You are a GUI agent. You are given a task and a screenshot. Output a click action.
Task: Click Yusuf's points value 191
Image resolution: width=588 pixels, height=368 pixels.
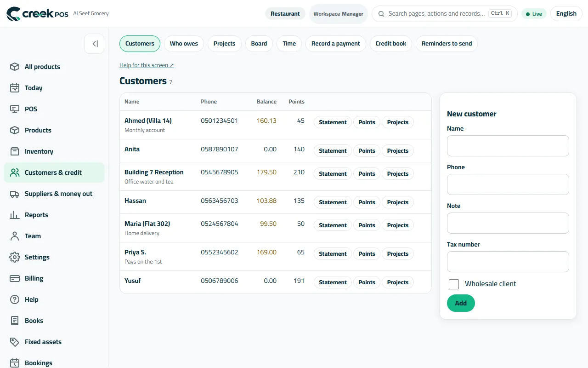(x=299, y=281)
